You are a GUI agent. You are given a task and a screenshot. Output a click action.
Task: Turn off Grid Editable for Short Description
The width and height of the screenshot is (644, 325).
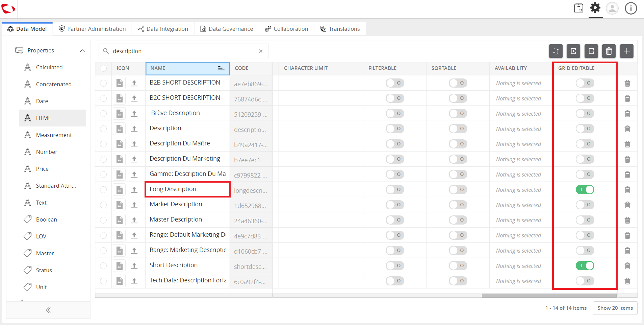[x=585, y=265]
